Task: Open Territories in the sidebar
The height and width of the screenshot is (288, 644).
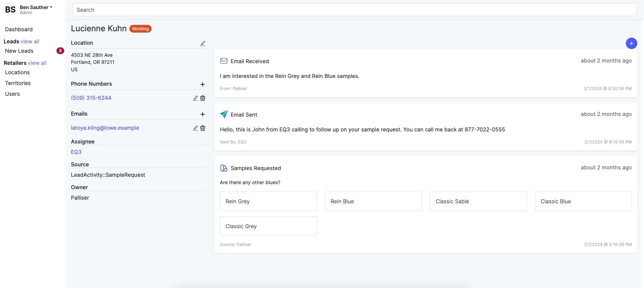Action: click(x=18, y=83)
